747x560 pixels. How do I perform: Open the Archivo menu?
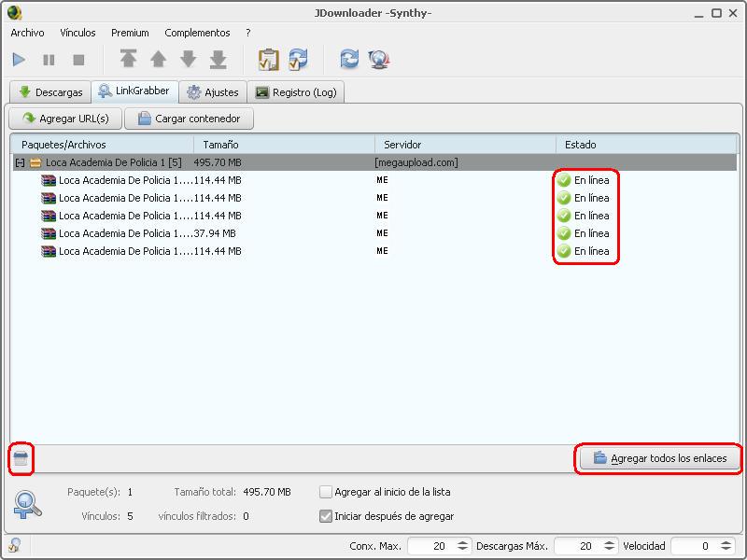click(27, 33)
